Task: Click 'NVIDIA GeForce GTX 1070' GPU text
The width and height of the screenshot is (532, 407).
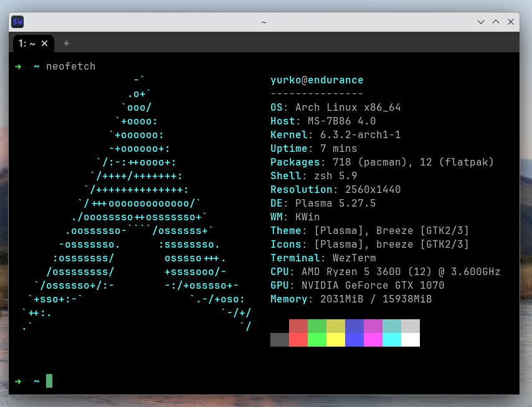Action: (373, 286)
